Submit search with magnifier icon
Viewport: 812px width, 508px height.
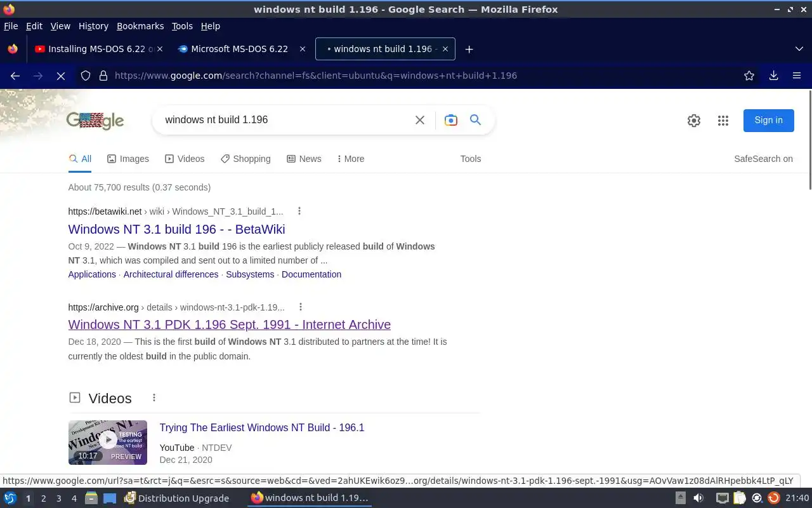(x=475, y=120)
